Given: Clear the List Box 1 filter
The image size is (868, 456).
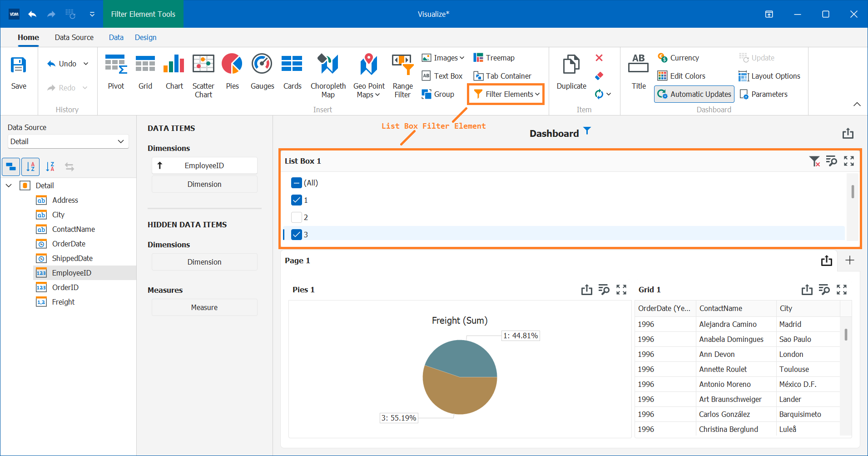Looking at the screenshot, I should coord(815,161).
